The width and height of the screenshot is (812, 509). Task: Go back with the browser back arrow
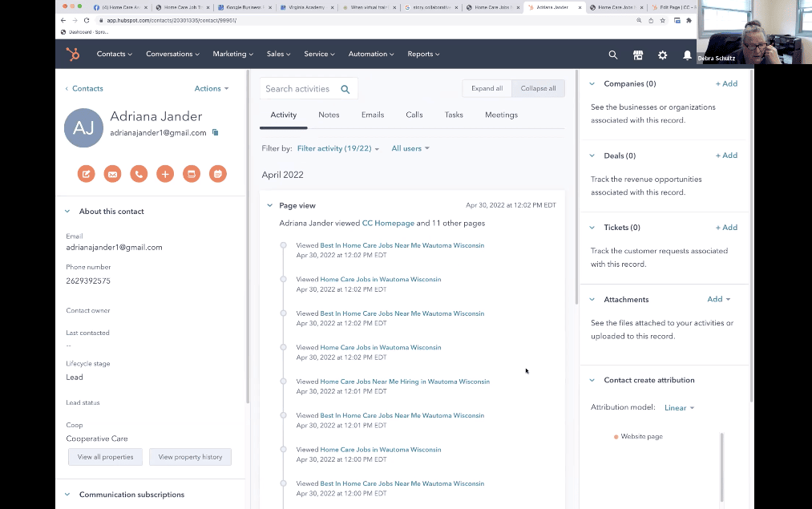coord(63,20)
